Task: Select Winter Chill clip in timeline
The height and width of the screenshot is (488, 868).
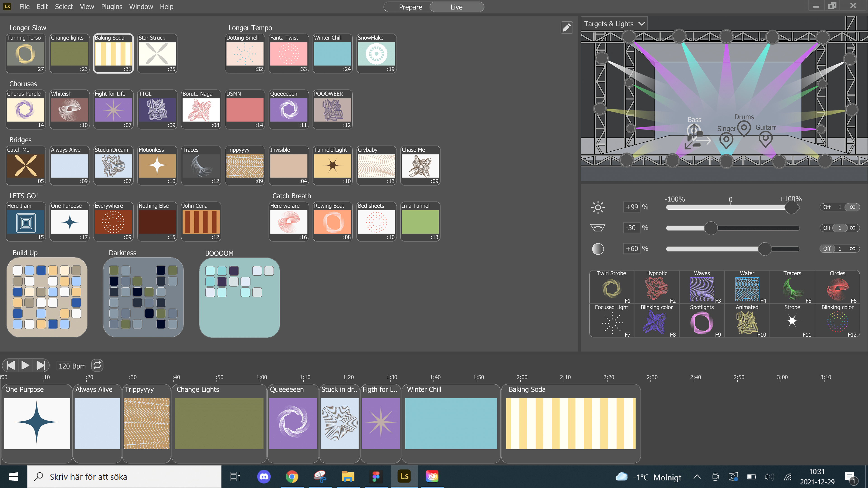Action: click(451, 423)
